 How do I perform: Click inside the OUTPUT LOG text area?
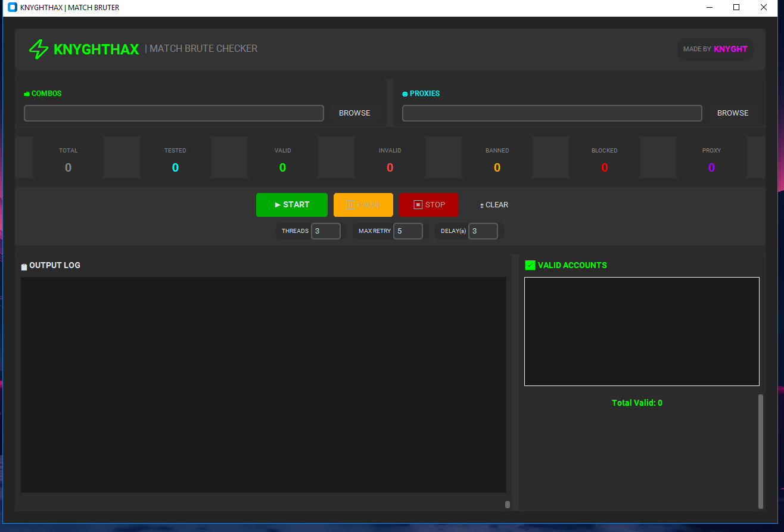coord(263,385)
